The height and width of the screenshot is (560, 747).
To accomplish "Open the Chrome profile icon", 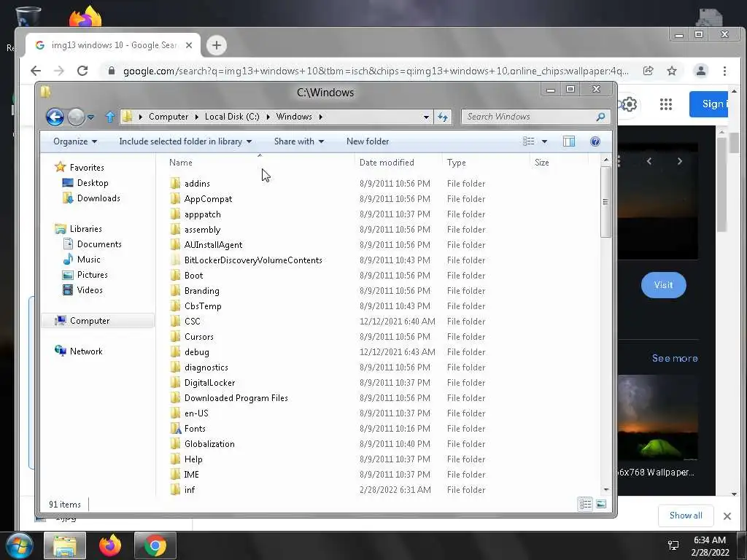I will click(701, 71).
